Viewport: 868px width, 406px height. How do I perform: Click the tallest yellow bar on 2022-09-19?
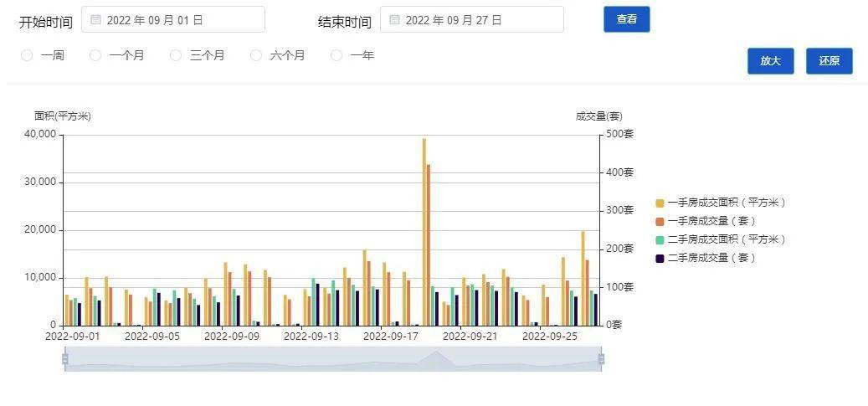424,232
